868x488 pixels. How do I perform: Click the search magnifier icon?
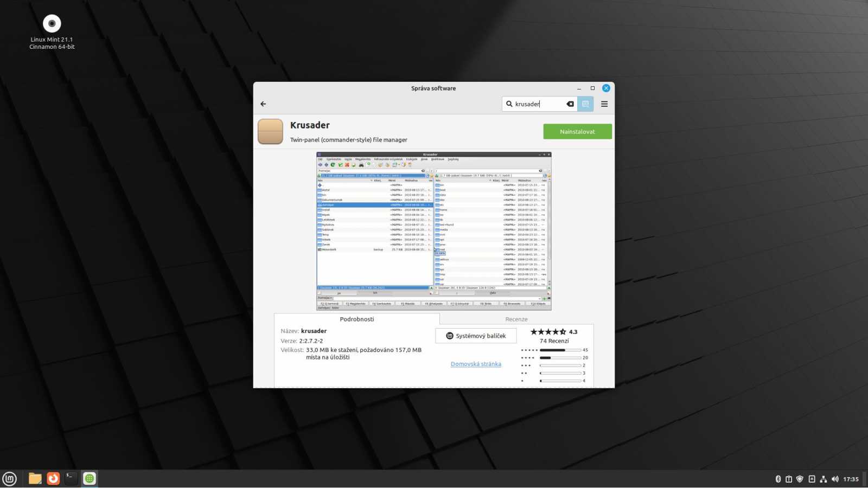coord(509,104)
